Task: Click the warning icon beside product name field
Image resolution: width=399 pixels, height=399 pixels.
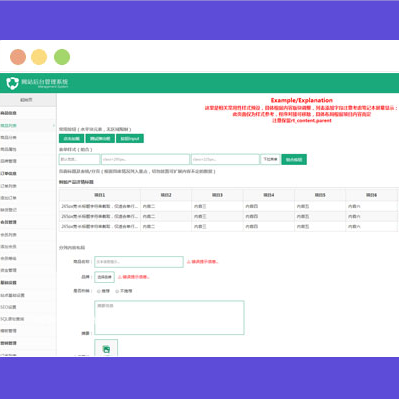Action: [x=188, y=262]
